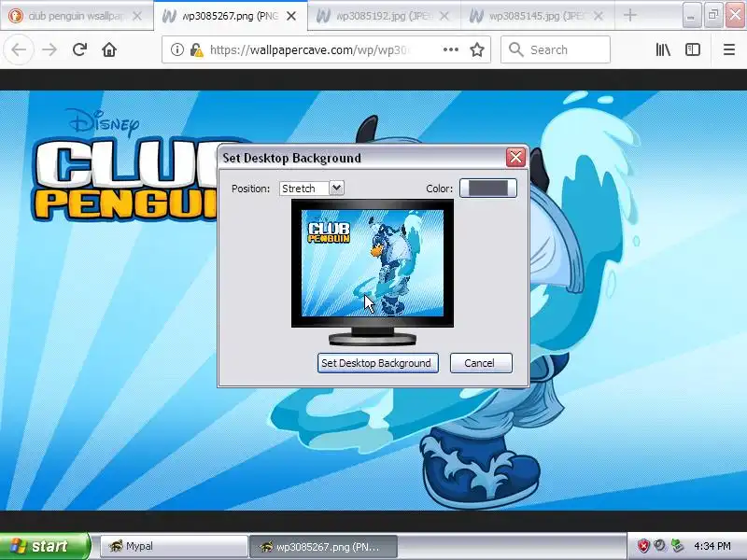Open a new tab with plus button

point(629,15)
